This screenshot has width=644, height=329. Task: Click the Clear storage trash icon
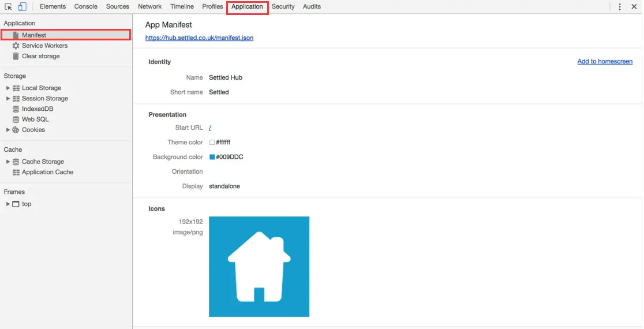16,56
